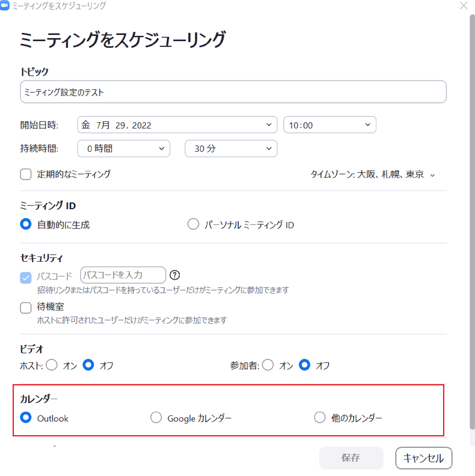475x476 pixels.
Task: Click the passcode help question mark icon
Action: pyautogui.click(x=175, y=275)
